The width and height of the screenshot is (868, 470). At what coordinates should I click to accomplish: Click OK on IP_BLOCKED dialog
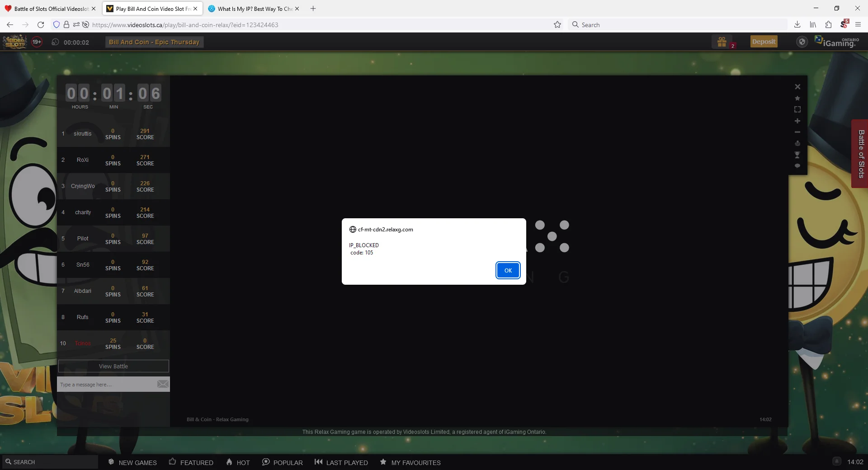point(508,270)
